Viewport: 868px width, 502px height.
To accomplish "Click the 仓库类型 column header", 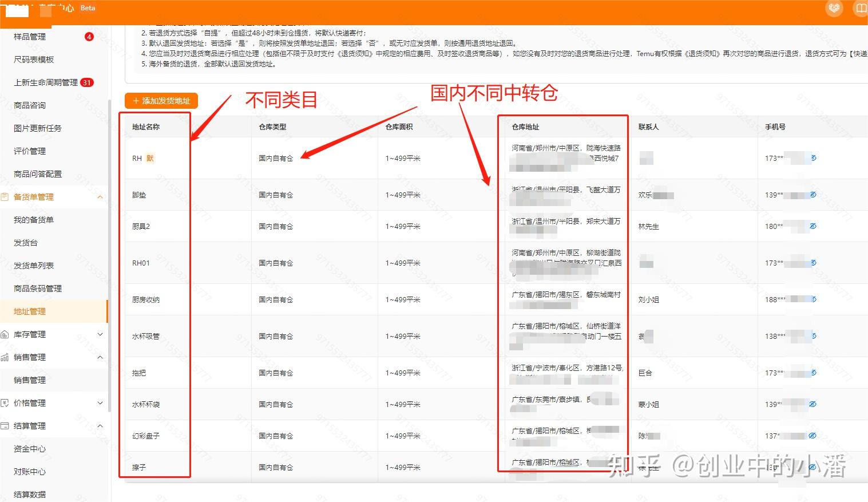I will [272, 127].
